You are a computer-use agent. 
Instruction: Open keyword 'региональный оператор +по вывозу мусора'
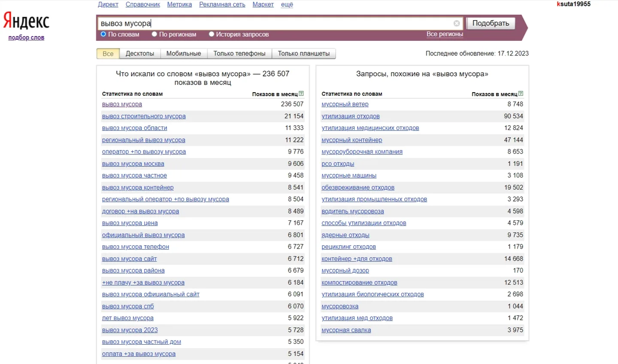point(166,199)
